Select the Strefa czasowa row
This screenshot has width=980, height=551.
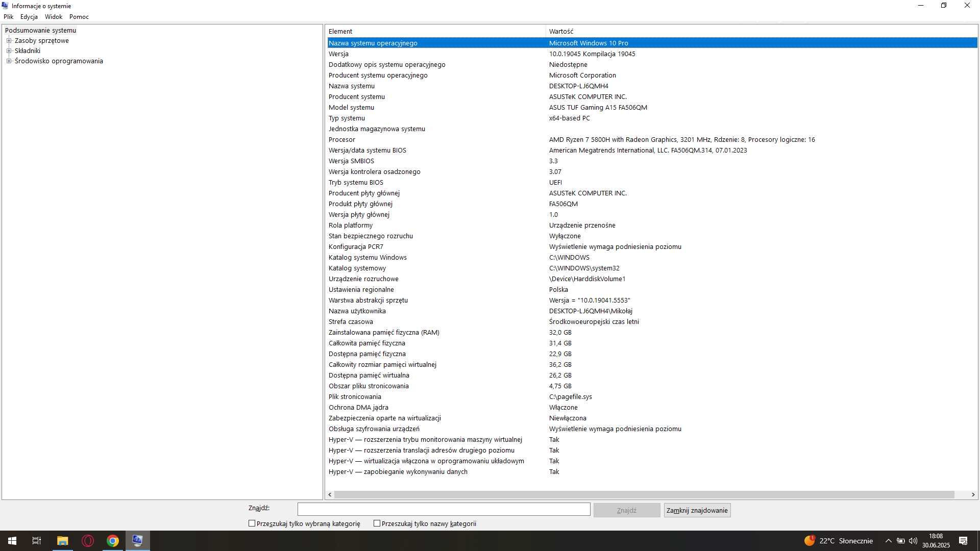coord(652,322)
